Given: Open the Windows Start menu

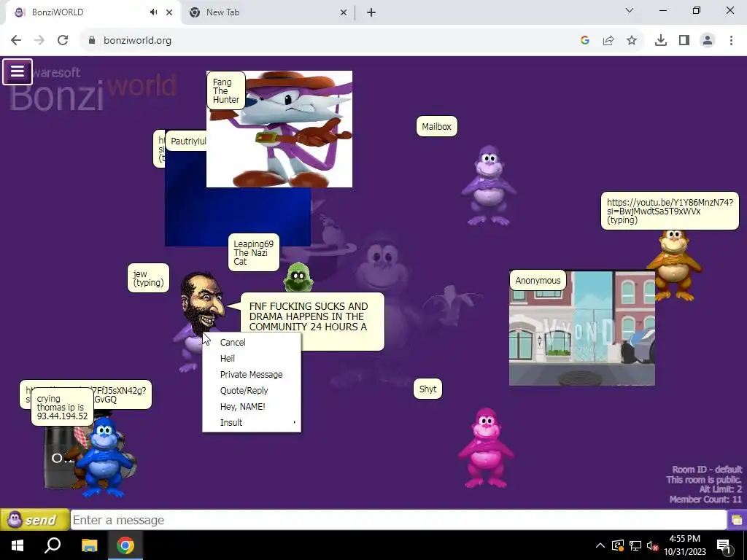Looking at the screenshot, I should (x=18, y=545).
